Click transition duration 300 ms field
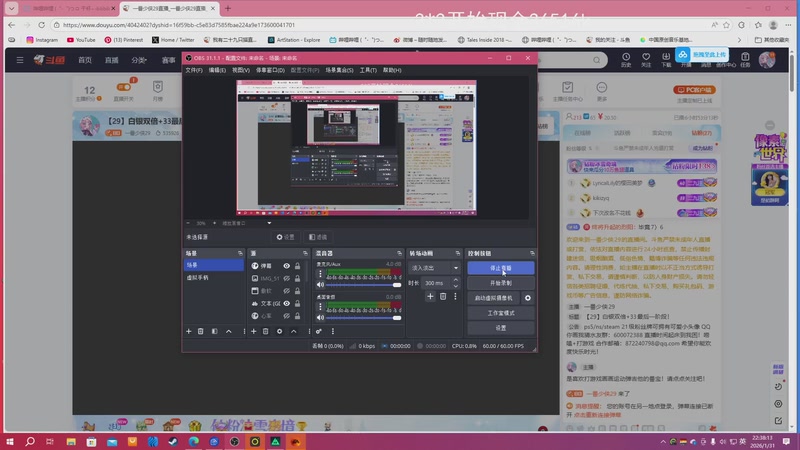Screen dimensions: 800x450 pos(436,283)
